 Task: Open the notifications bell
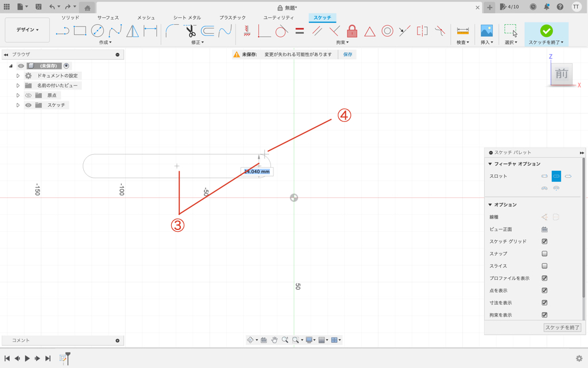547,7
